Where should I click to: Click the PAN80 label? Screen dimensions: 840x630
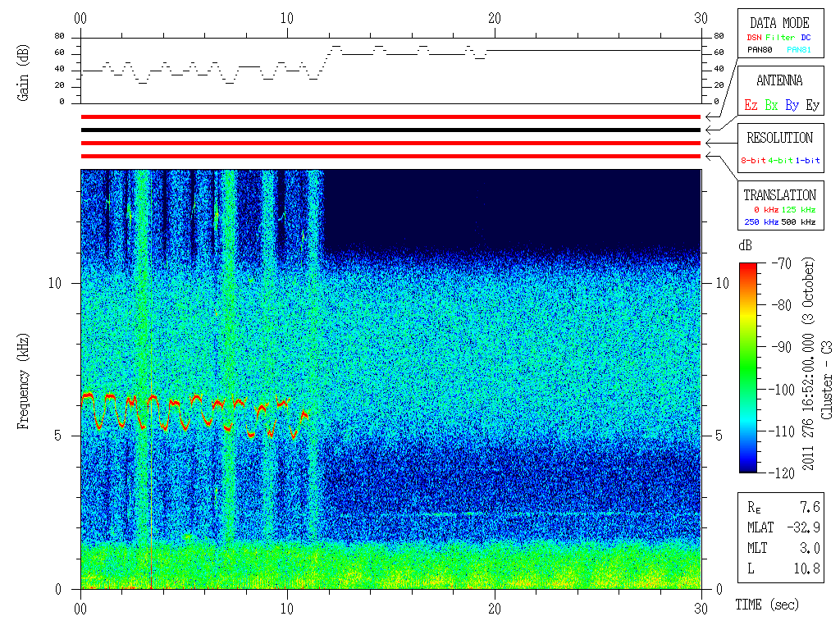[760, 50]
